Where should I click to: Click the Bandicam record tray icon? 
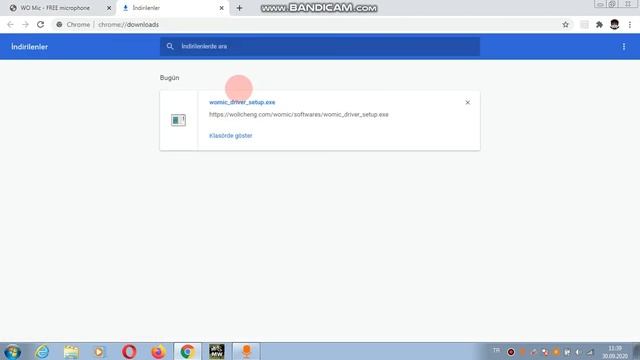point(511,352)
